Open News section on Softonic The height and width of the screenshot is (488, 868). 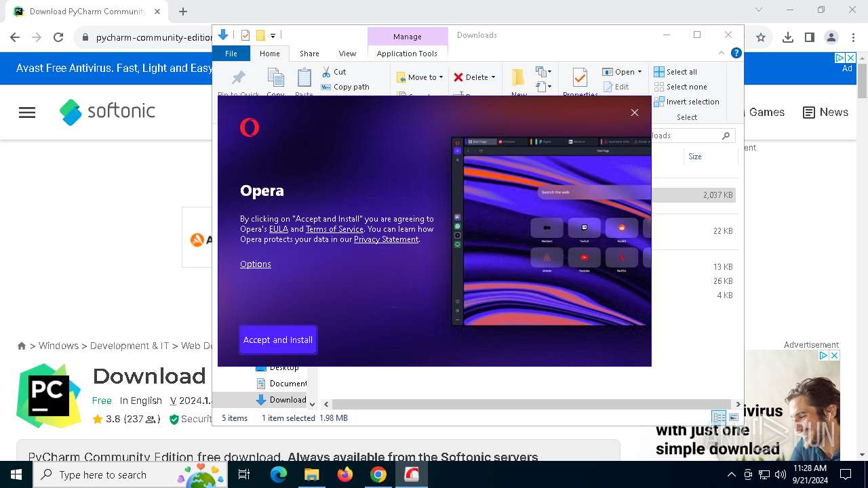coord(825,113)
